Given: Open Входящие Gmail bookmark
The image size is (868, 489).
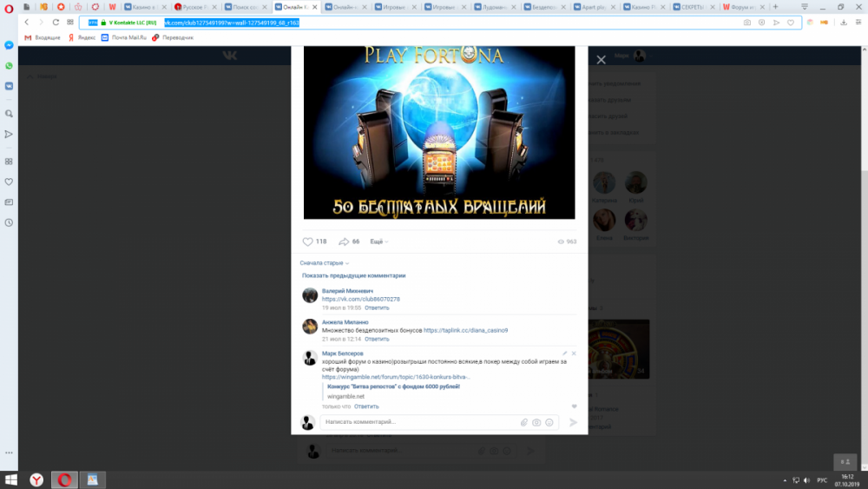Looking at the screenshot, I should point(43,37).
